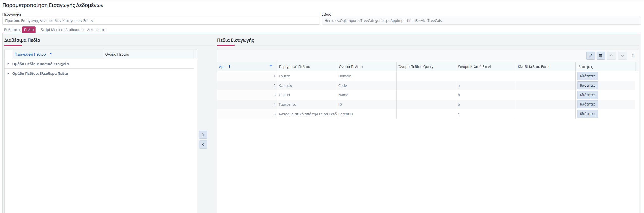Image resolution: width=644 pixels, height=213 pixels.
Task: Click Ιδιότητες button for ParentID row
Action: click(x=587, y=114)
